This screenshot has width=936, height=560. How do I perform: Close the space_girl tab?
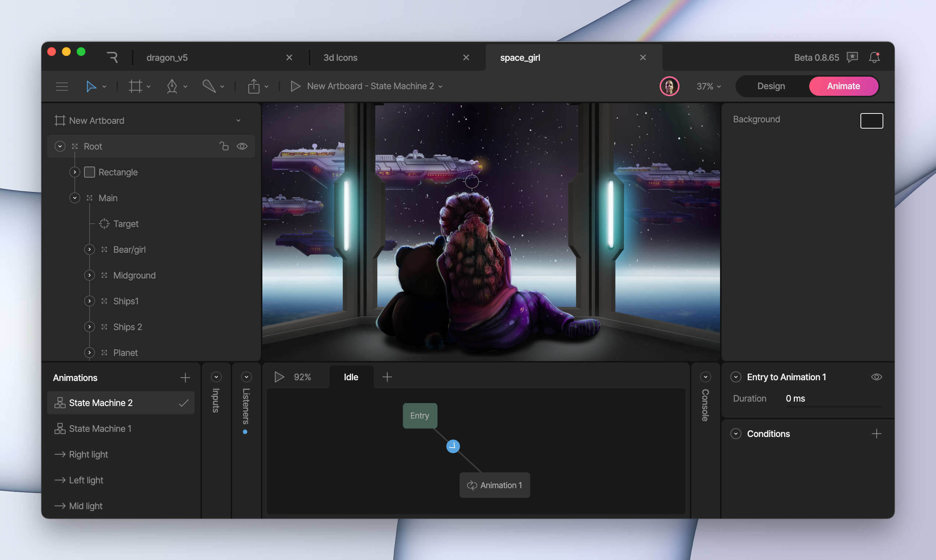(x=643, y=57)
